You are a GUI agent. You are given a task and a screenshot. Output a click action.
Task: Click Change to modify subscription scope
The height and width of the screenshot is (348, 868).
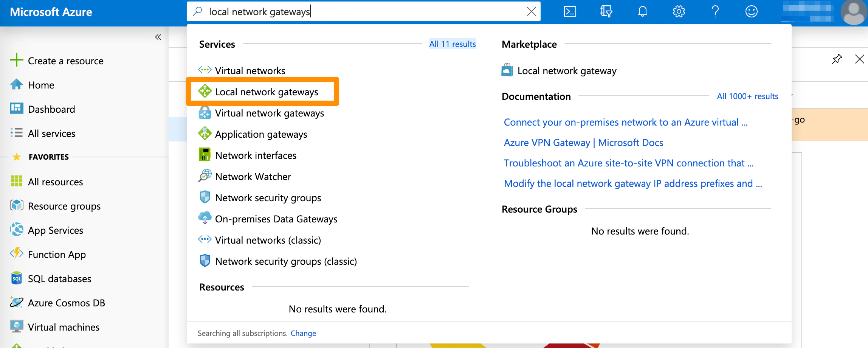click(x=304, y=333)
